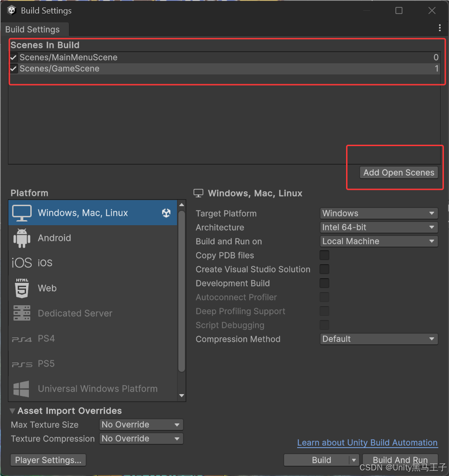Click the Unity active-platform badge icon
Image resolution: width=449 pixels, height=476 pixels.
point(166,213)
